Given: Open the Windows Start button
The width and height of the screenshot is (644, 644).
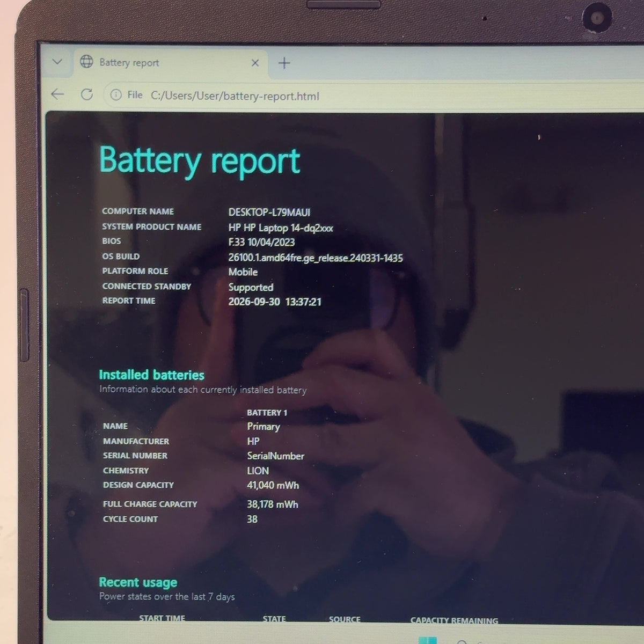Looking at the screenshot, I should tap(428, 640).
